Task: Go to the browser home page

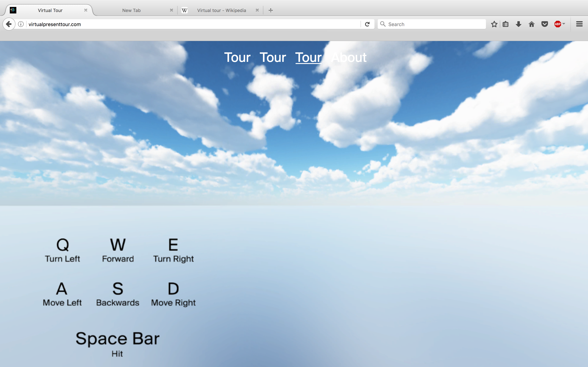Action: tap(532, 24)
